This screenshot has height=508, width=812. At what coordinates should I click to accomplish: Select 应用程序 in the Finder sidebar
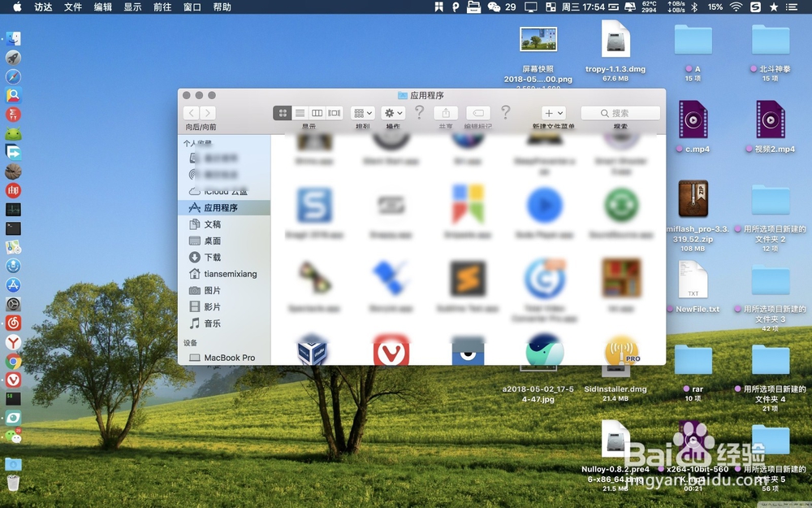224,207
